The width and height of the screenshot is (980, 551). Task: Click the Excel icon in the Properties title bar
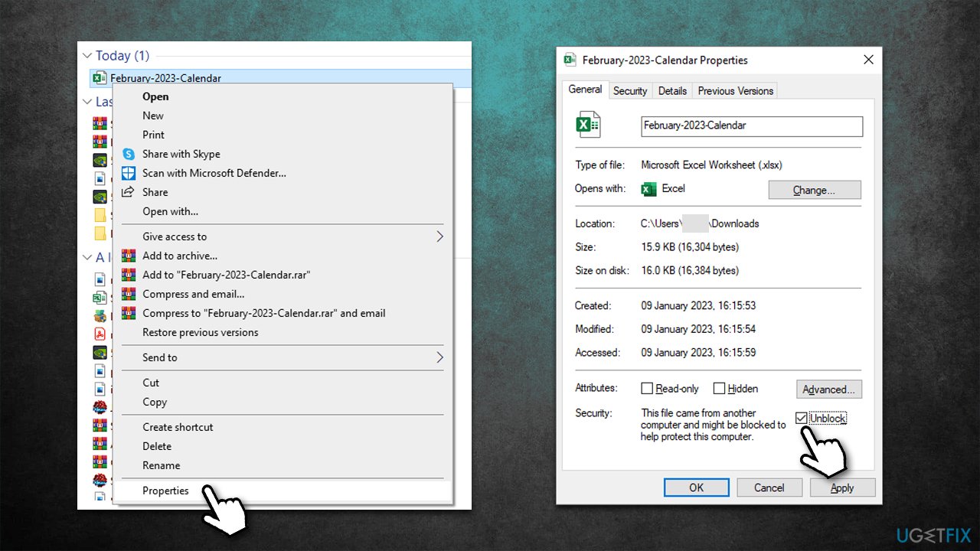(569, 59)
